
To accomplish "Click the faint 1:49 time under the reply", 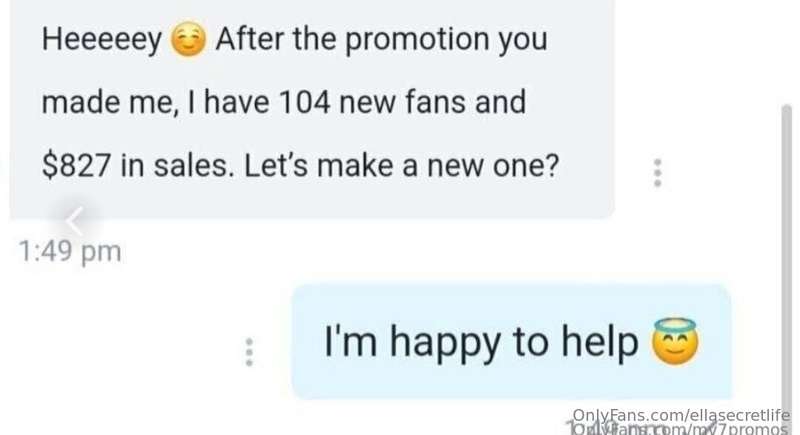I will pos(587,427).
